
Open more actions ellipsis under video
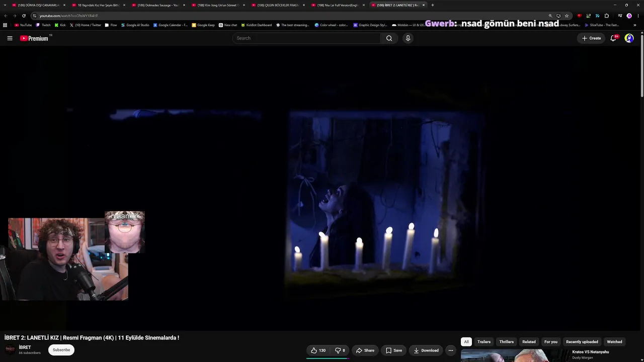click(451, 350)
